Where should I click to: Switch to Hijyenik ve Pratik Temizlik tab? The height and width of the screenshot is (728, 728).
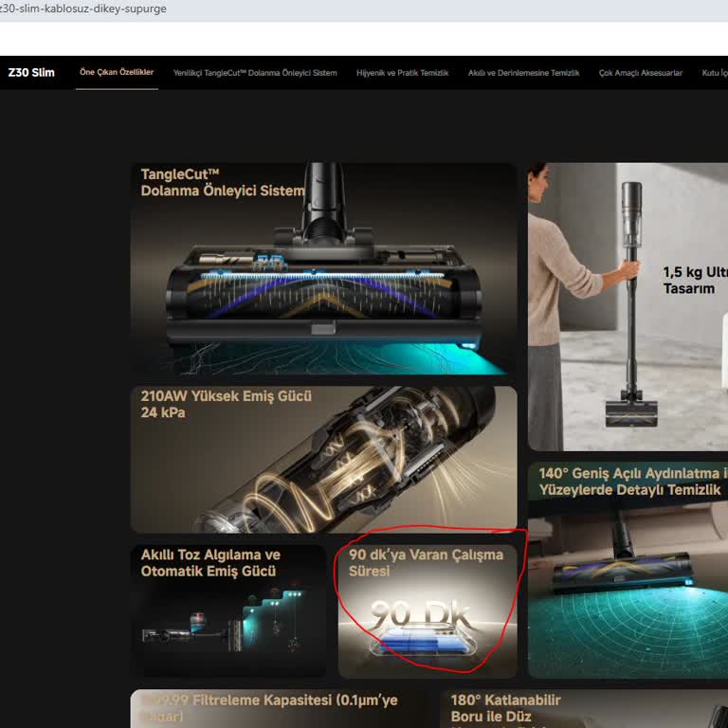402,73
